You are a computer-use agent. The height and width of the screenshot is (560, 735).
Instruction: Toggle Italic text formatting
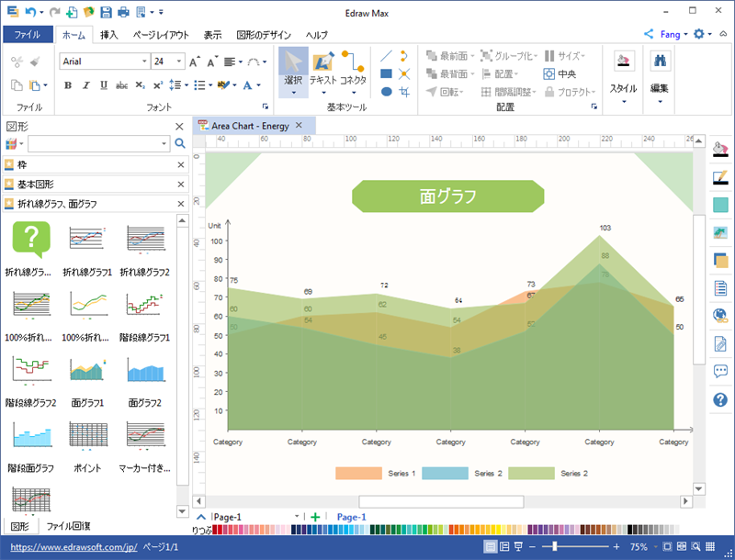point(85,85)
